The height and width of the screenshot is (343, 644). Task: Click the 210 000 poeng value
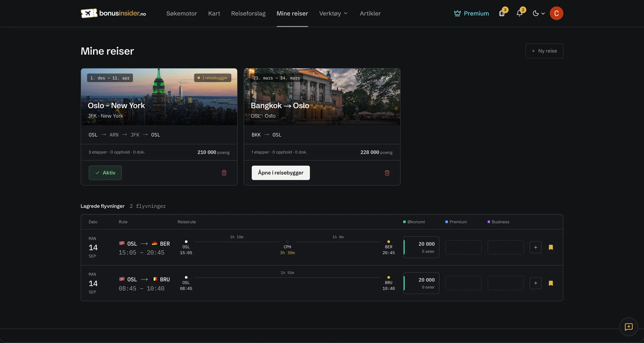(213, 152)
